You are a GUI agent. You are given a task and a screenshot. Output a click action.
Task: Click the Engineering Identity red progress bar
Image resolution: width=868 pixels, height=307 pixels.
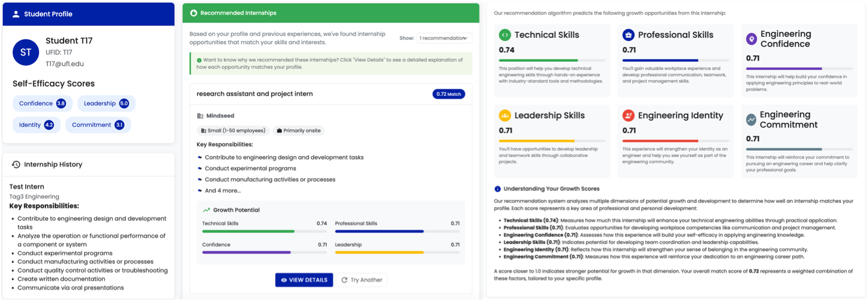click(675, 141)
